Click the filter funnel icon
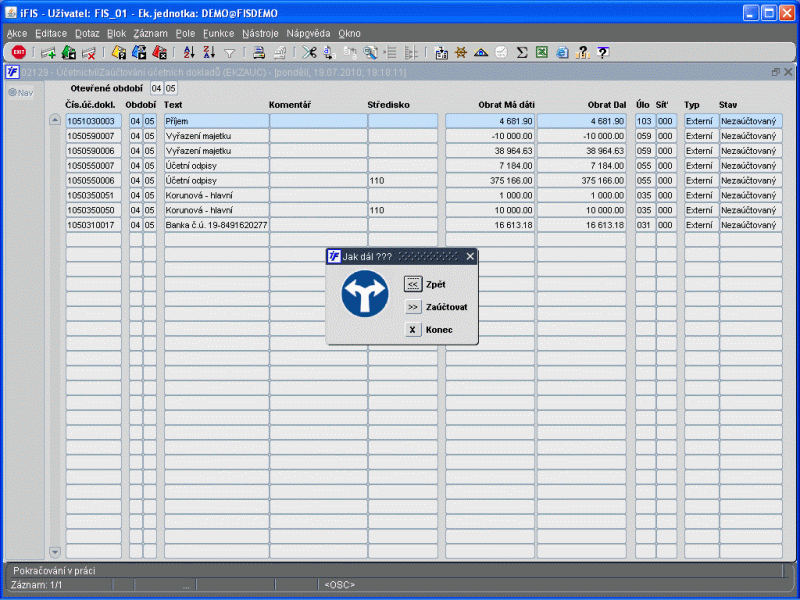This screenshot has height=600, width=800. click(x=229, y=53)
